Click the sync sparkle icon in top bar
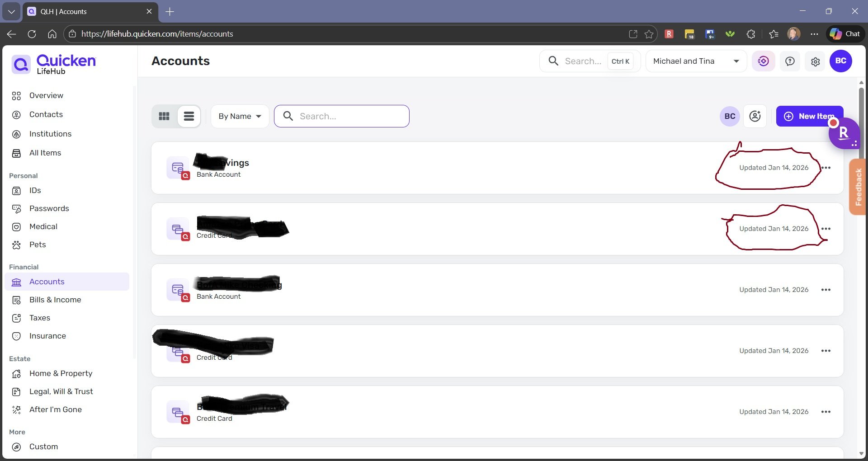Viewport: 868px width, 461px height. pos(763,61)
